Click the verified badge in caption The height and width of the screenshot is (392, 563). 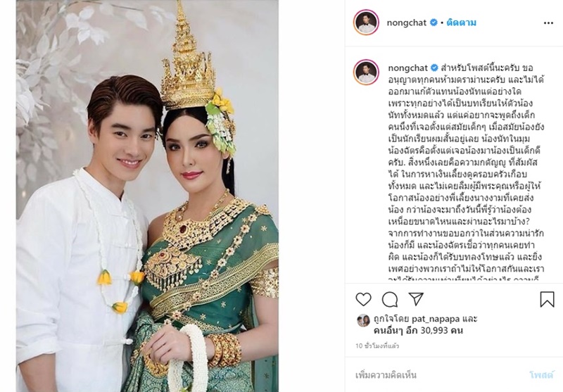(434, 68)
